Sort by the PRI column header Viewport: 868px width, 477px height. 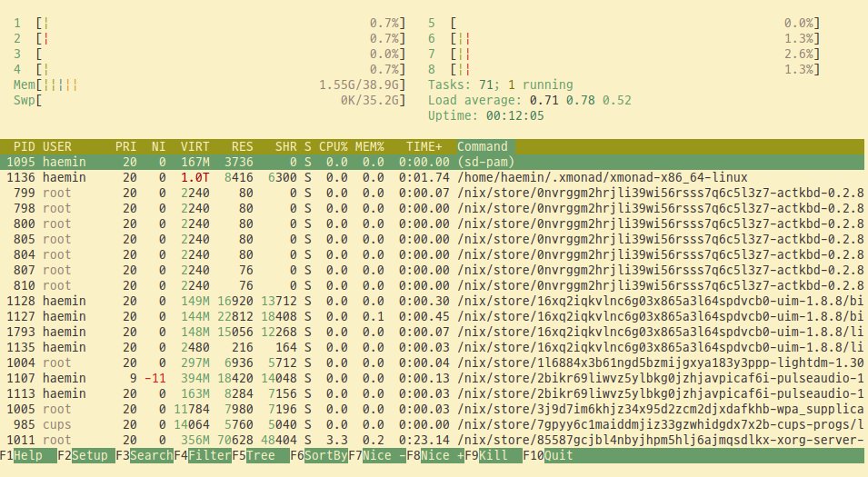[x=125, y=146]
